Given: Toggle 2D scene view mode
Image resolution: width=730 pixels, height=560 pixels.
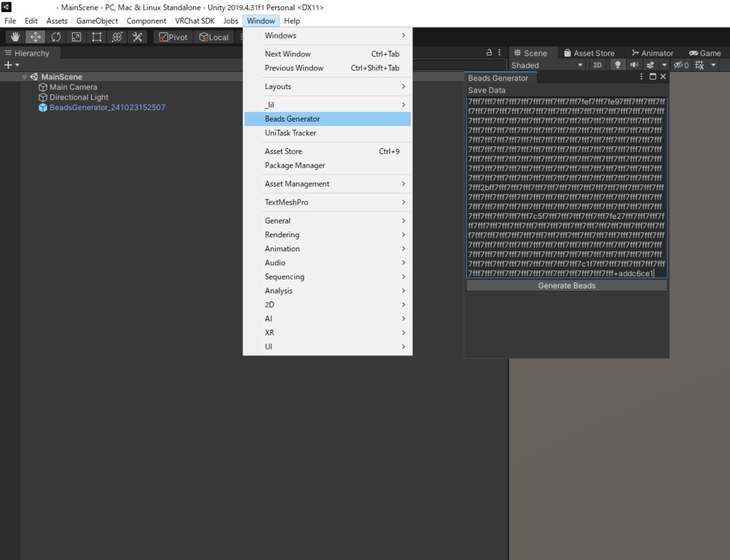Looking at the screenshot, I should 597,66.
